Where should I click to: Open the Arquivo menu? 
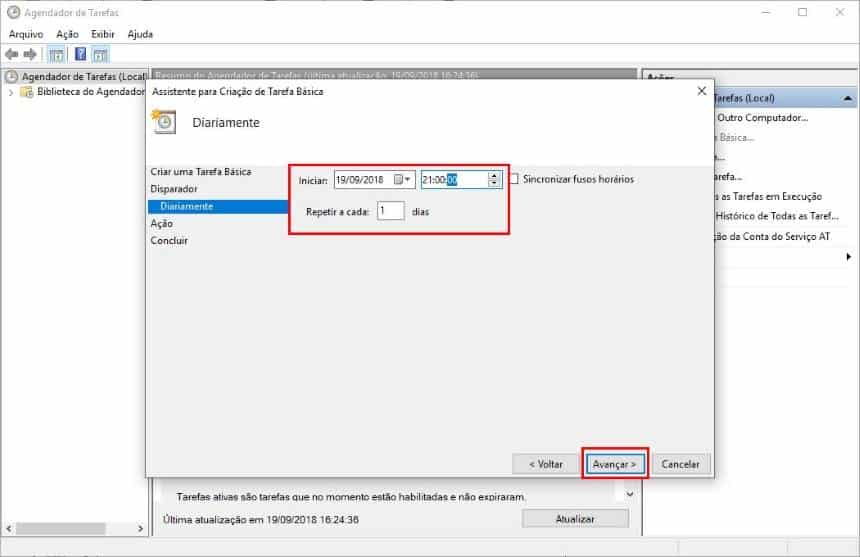26,34
